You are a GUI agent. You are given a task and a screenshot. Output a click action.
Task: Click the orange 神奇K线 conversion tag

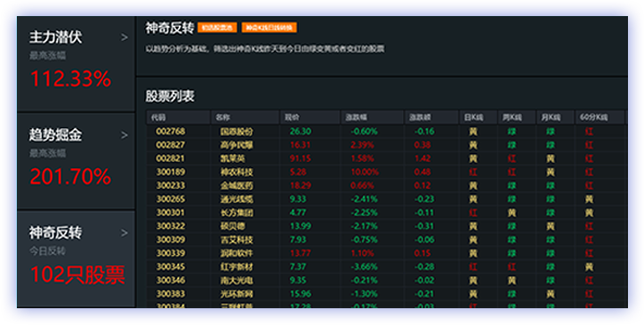[x=269, y=28]
